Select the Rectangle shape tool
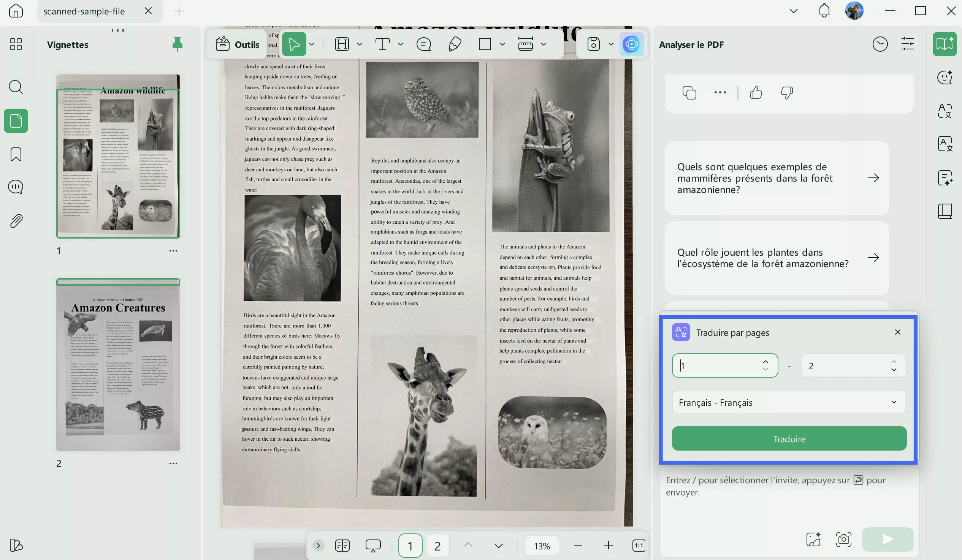Image resolution: width=962 pixels, height=560 pixels. pos(485,44)
